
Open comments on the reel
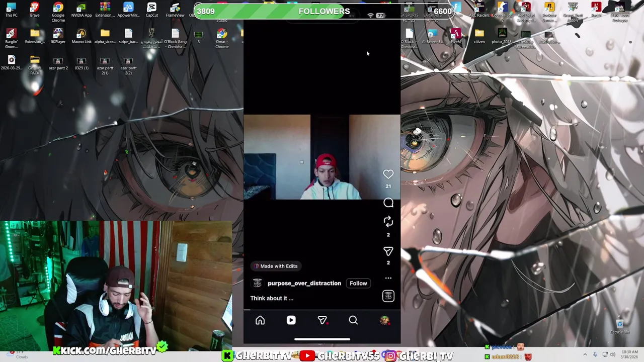coord(388,203)
